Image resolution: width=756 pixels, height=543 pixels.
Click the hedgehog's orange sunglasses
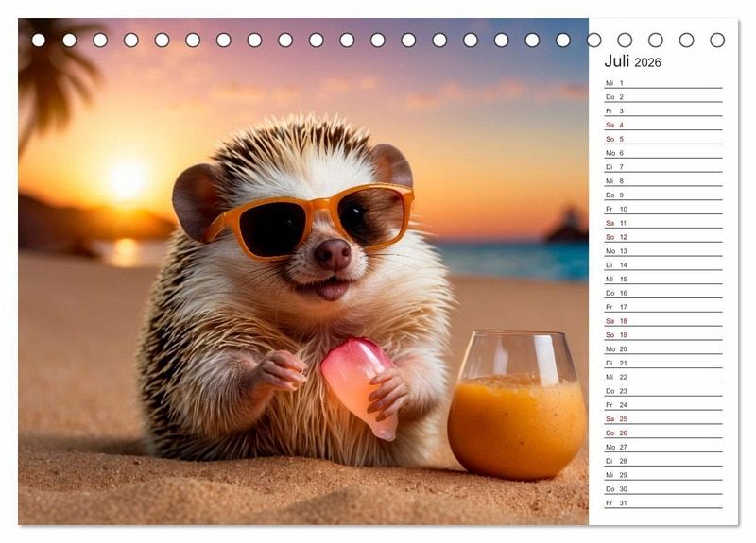pos(309,221)
